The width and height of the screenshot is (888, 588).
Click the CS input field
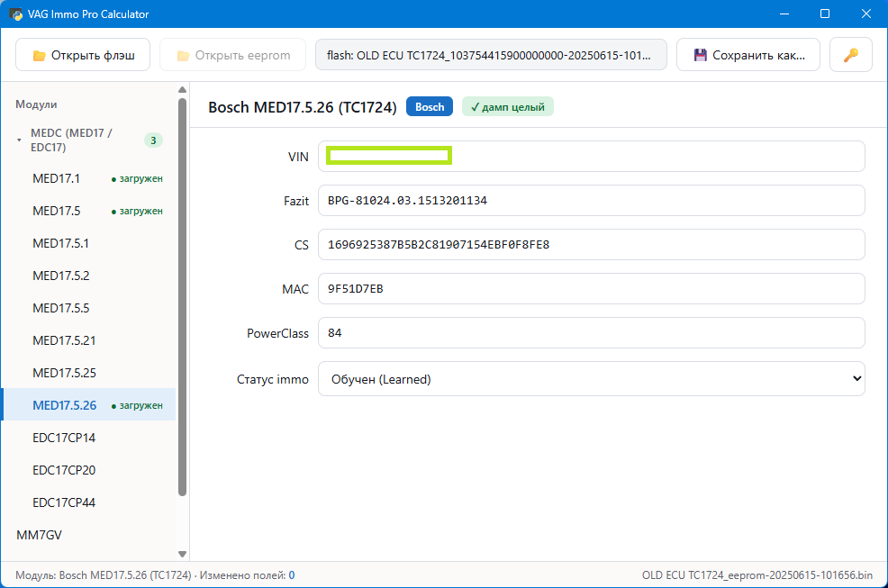coord(591,245)
